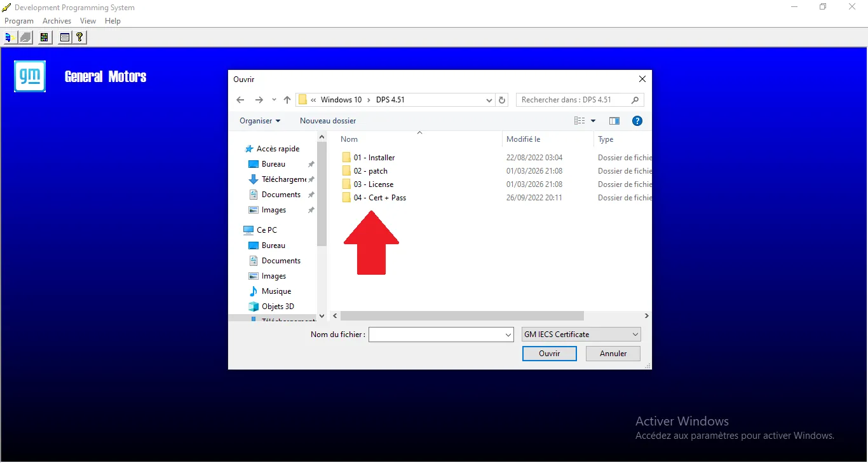Expand the address bar path history dropdown
This screenshot has height=463, width=868.
[489, 100]
